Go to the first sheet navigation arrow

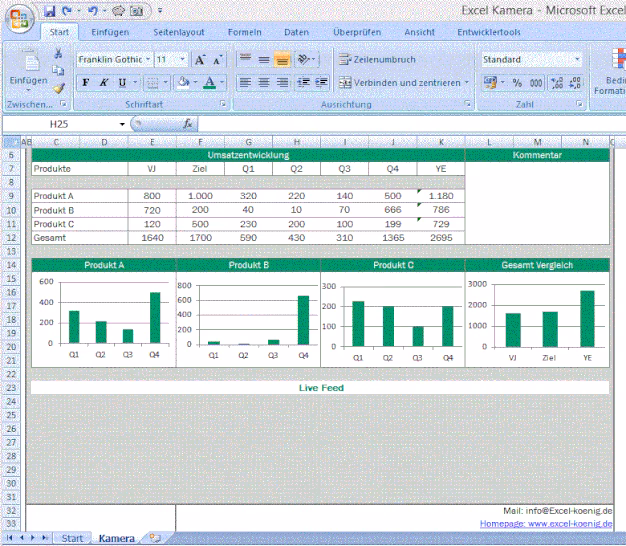pyautogui.click(x=10, y=538)
